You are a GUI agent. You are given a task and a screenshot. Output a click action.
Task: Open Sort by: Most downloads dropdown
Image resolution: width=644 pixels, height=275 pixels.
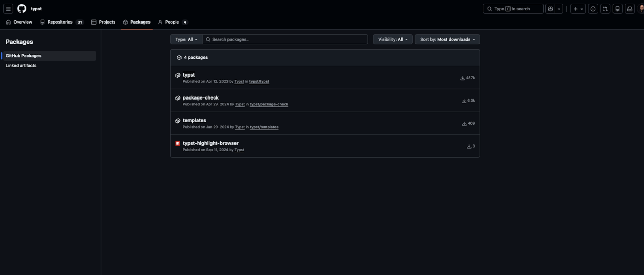pos(447,39)
